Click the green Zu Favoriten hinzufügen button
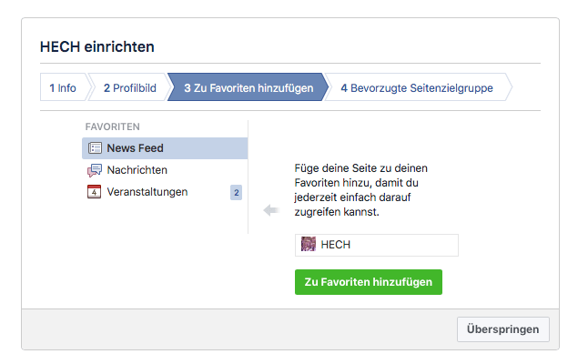The width and height of the screenshot is (588, 364). click(x=369, y=282)
